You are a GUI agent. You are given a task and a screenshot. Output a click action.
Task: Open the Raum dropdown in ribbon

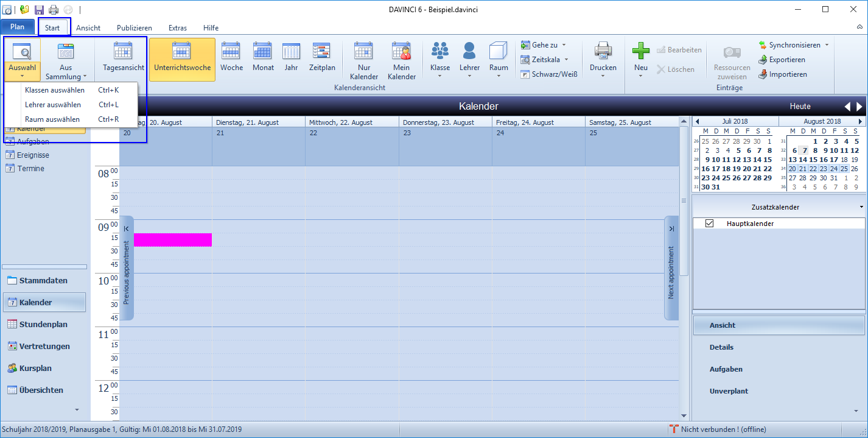click(x=499, y=60)
